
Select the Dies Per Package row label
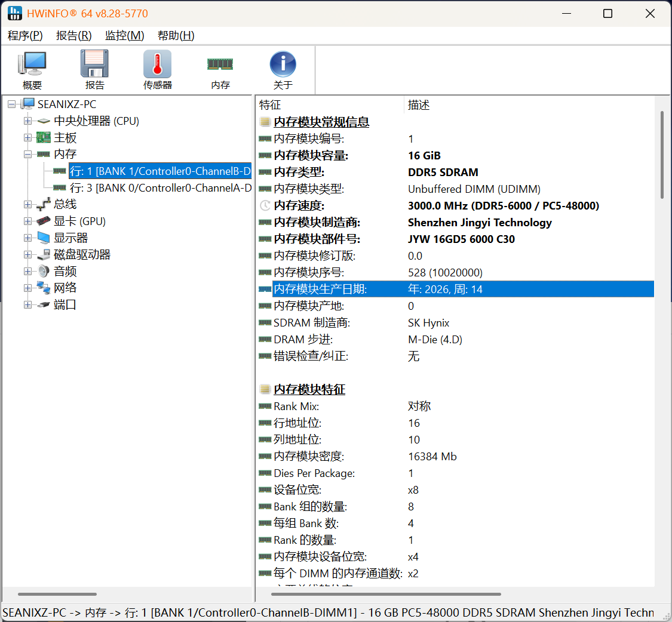point(314,473)
